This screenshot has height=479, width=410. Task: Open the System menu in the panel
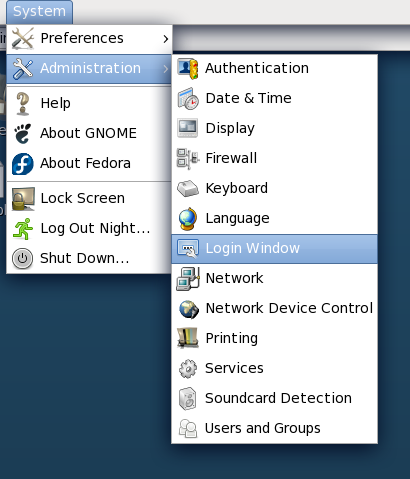click(x=39, y=12)
